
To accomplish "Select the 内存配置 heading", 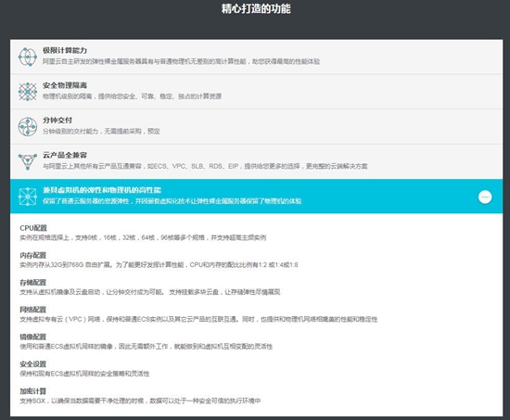I will (32, 255).
